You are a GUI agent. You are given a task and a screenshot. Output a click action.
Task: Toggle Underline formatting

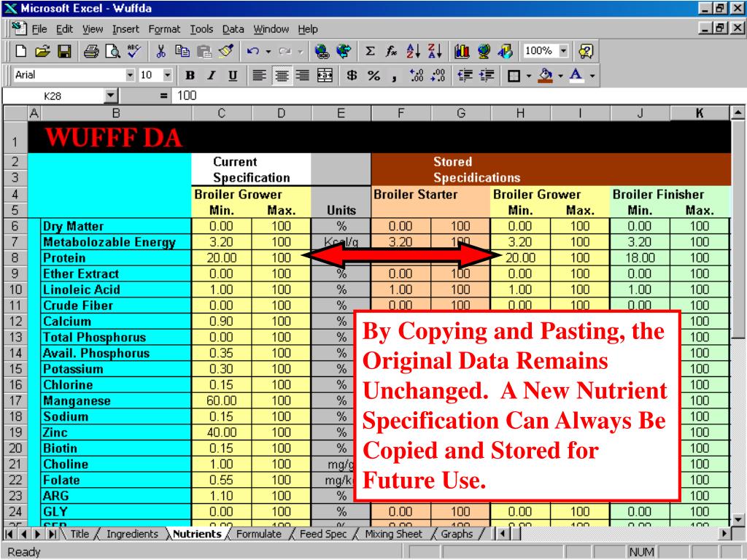click(233, 75)
